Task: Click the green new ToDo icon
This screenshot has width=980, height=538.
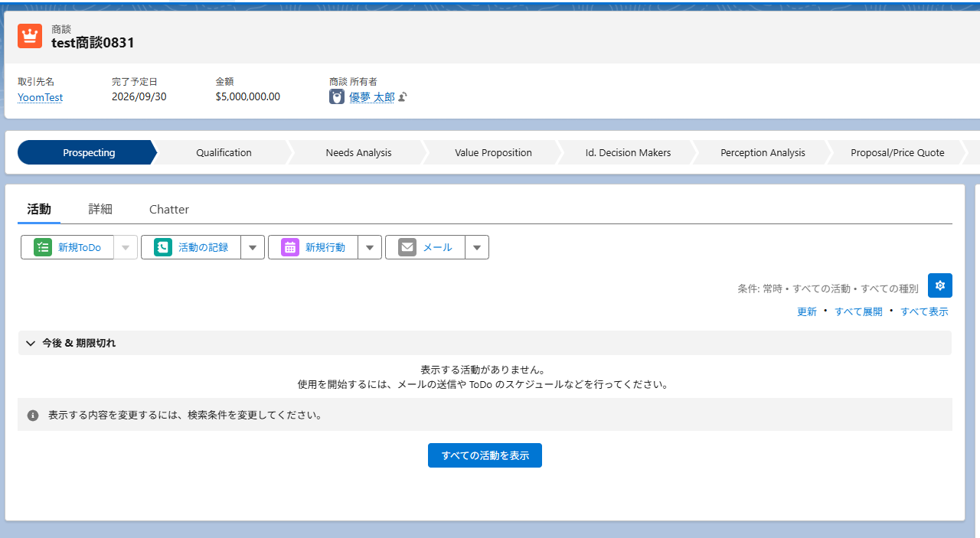Action: [43, 247]
